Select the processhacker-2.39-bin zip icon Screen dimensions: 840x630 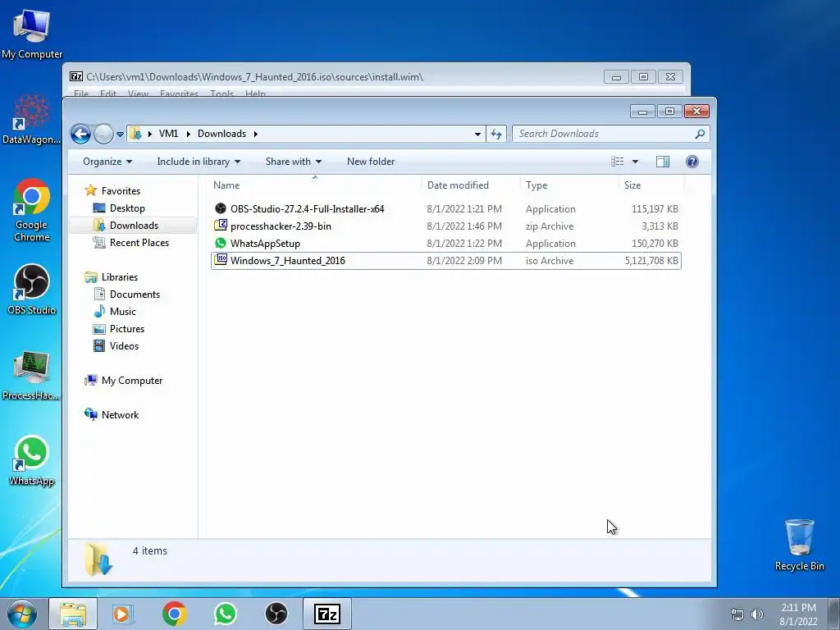pos(220,226)
